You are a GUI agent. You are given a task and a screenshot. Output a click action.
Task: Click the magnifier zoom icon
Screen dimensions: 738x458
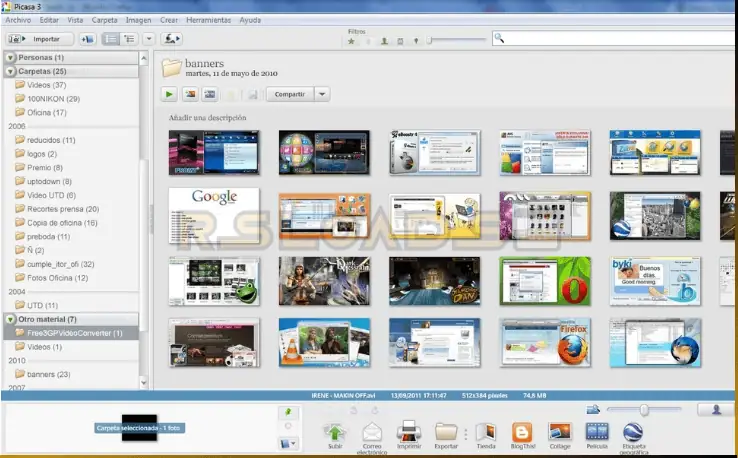(593, 410)
